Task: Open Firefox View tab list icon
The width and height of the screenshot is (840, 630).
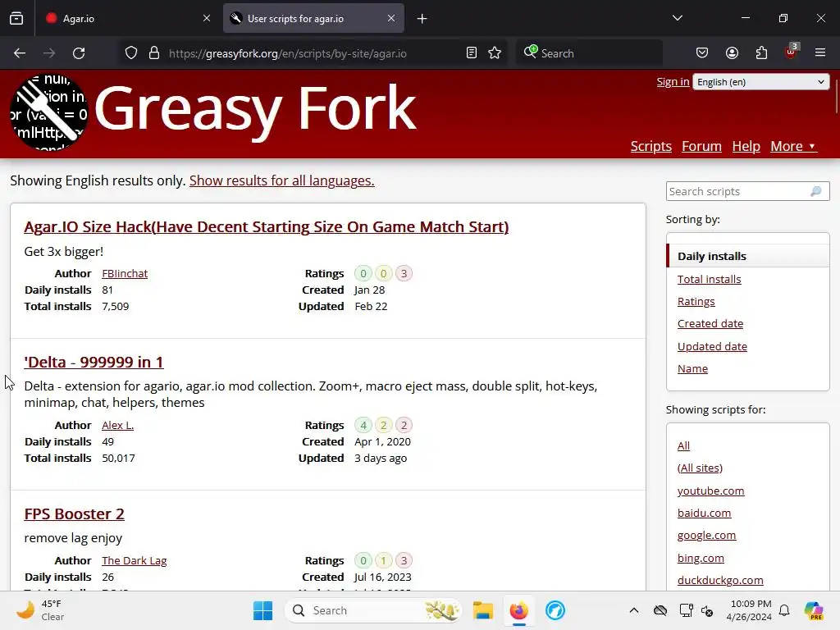Action: (16, 18)
